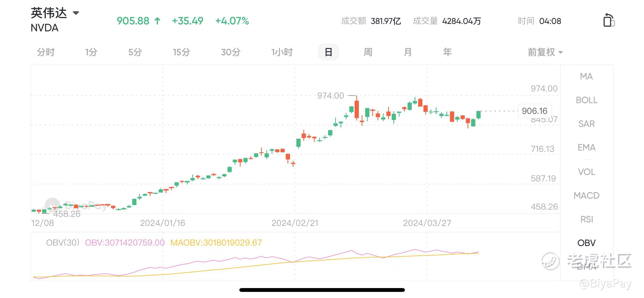The height and width of the screenshot is (298, 644).
Task: Select the 1小时 interval tab
Action: pyautogui.click(x=282, y=52)
